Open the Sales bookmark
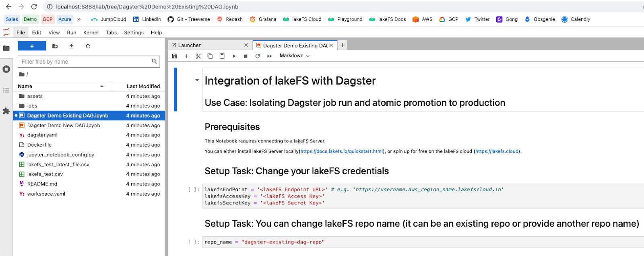This screenshot has width=644, height=256. point(12,19)
